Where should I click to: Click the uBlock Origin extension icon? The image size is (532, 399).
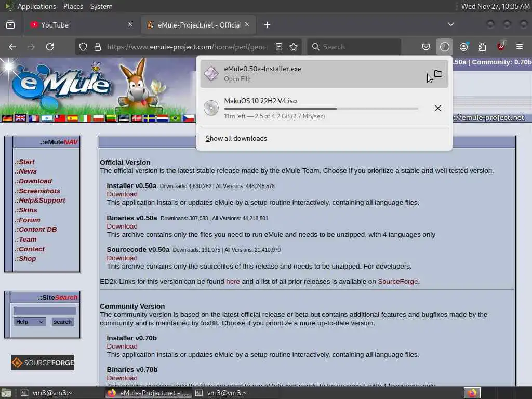point(501,46)
